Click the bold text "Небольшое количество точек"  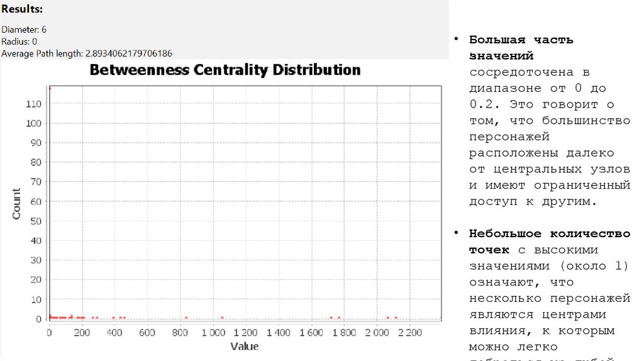click(549, 242)
